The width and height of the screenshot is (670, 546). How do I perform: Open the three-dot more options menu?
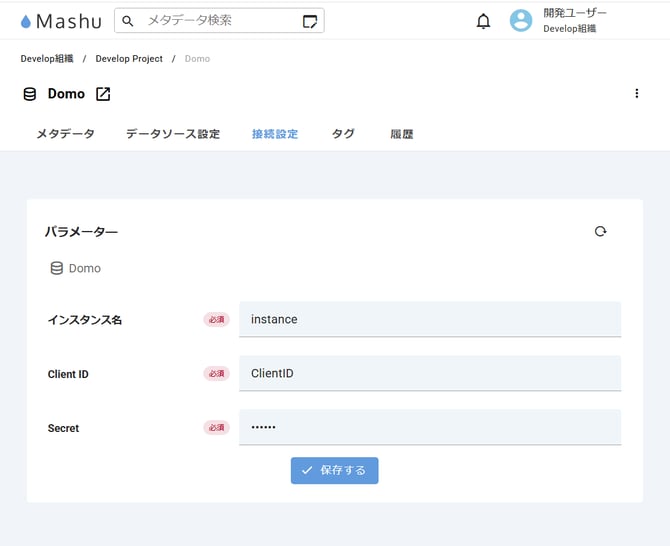pyautogui.click(x=637, y=94)
